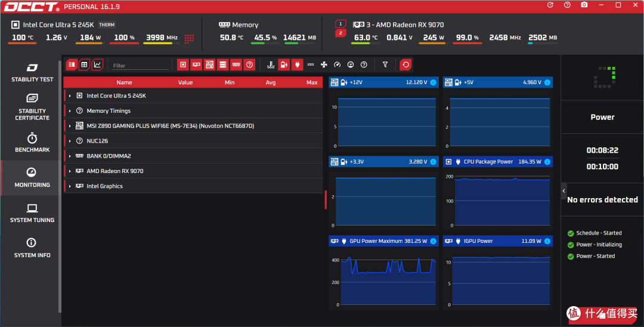Toggle voltage readings filter
This screenshot has width=644, height=327.
point(284,64)
